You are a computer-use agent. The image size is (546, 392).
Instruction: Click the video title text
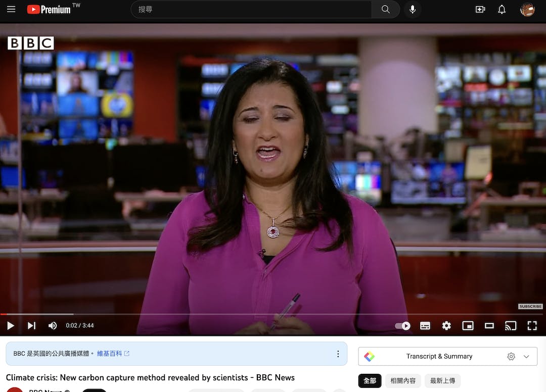(150, 378)
